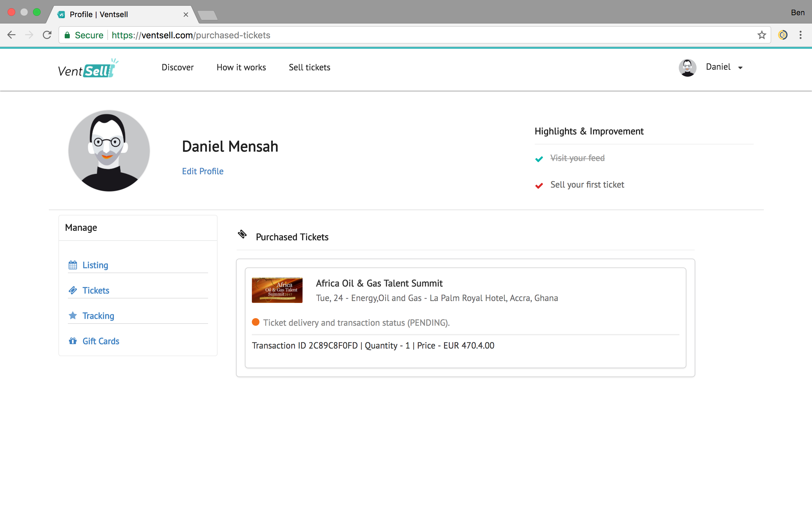Image resolution: width=812 pixels, height=507 pixels.
Task: Open the Discover menu item
Action: pyautogui.click(x=178, y=67)
